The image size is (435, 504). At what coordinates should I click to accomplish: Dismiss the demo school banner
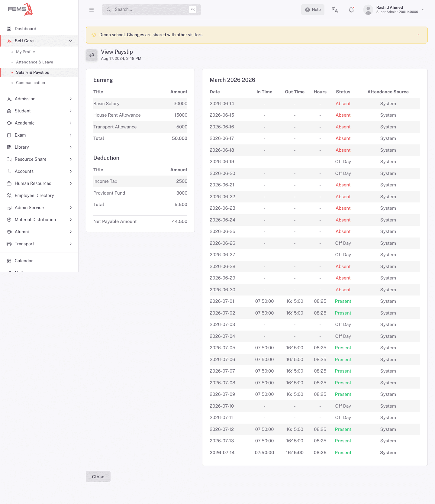pos(418,35)
